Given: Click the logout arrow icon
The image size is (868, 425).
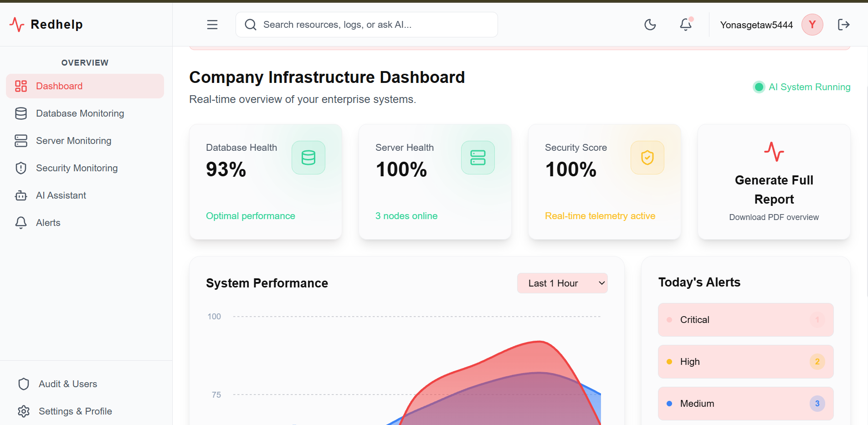Looking at the screenshot, I should point(844,25).
